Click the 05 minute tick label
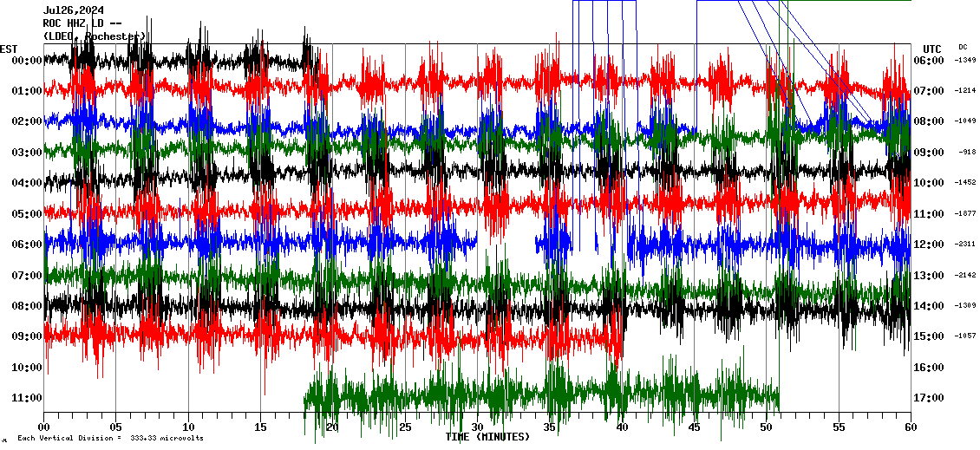This screenshot has width=980, height=450. pos(116,427)
